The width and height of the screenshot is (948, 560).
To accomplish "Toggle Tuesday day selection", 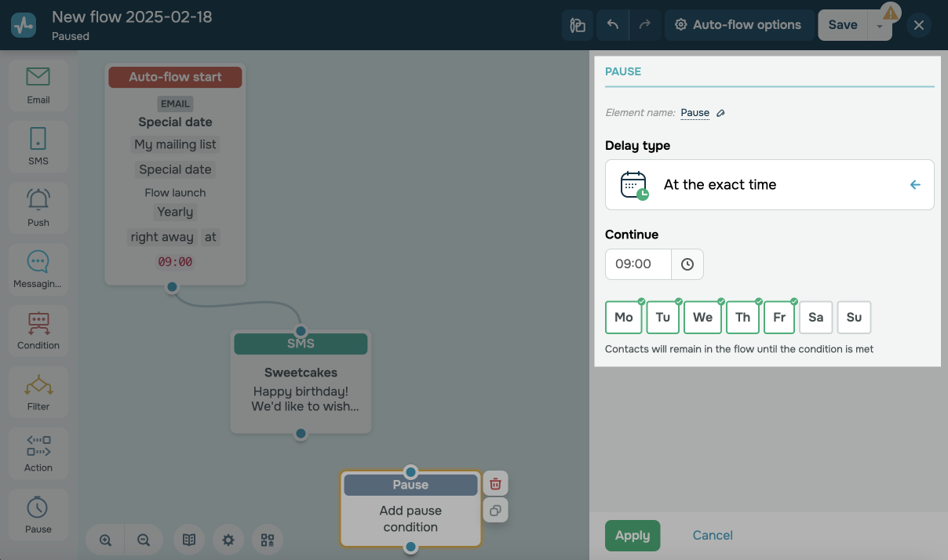I will 663,317.
